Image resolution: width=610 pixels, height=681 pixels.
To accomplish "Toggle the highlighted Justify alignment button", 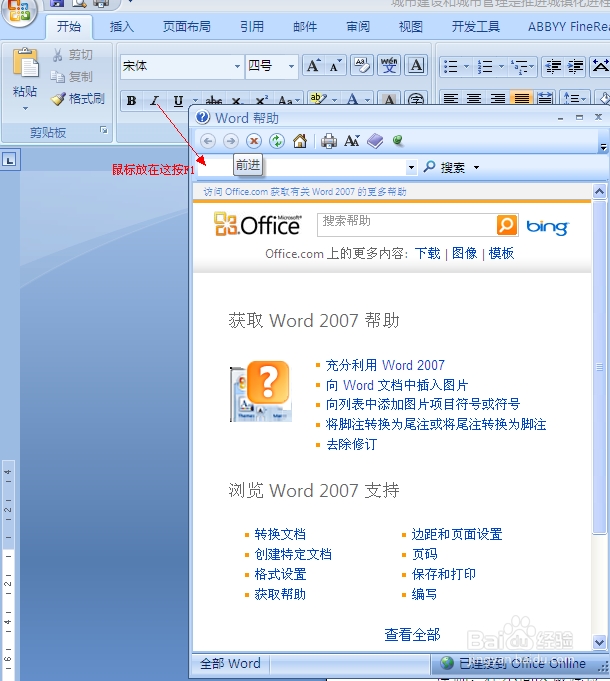I will [521, 99].
